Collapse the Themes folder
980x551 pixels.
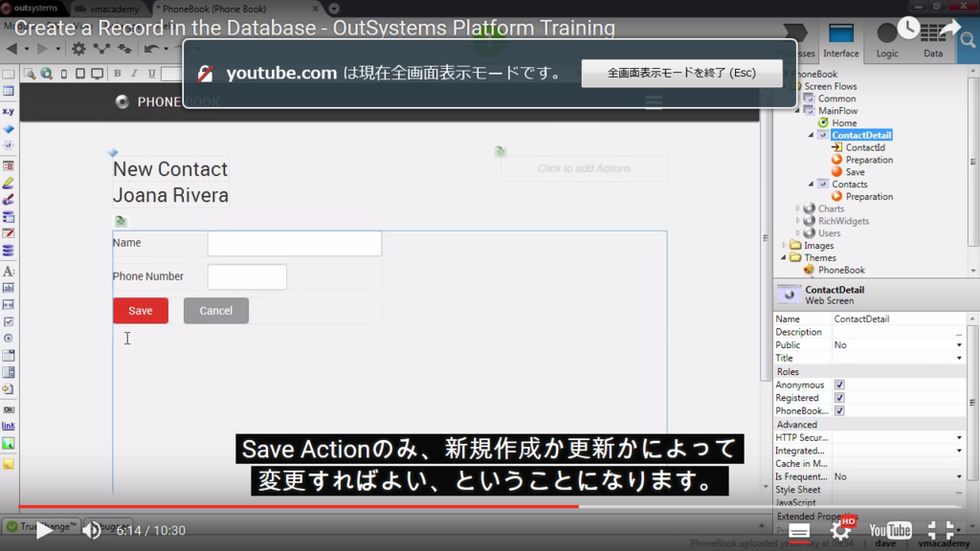[x=784, y=257]
